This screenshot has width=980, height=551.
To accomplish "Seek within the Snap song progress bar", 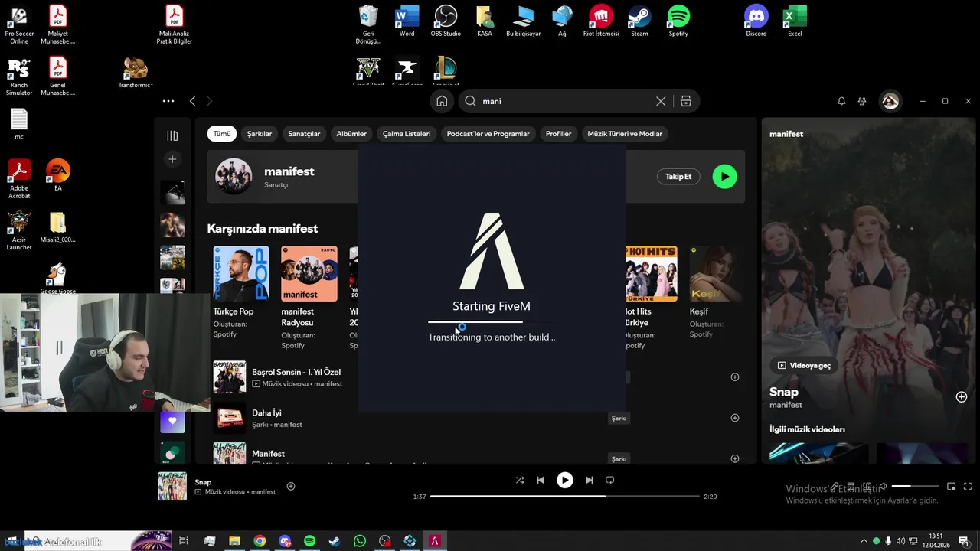I will point(565,497).
